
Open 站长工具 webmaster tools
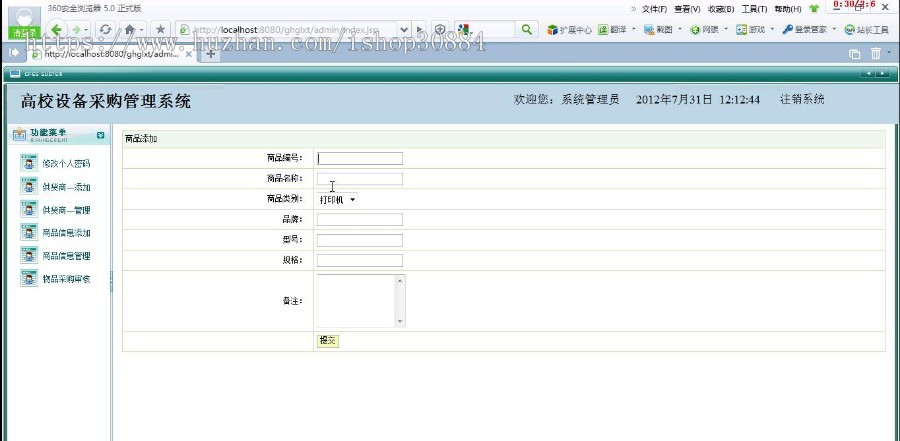pos(866,29)
